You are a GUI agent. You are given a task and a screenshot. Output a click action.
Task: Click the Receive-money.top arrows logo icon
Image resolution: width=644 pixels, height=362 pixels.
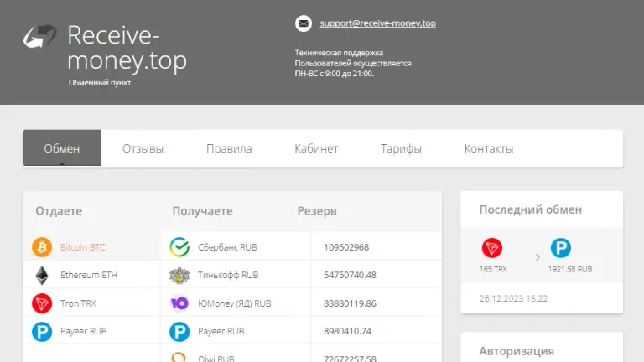[x=39, y=36]
